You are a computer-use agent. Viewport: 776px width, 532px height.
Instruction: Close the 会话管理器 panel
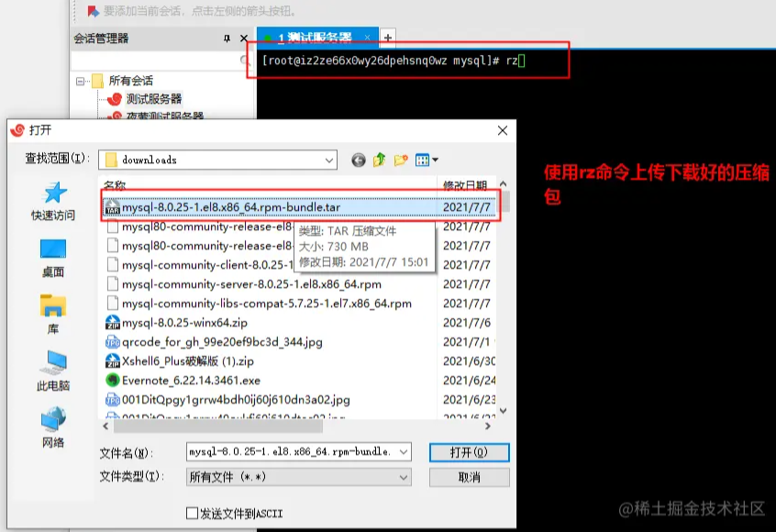coord(244,39)
